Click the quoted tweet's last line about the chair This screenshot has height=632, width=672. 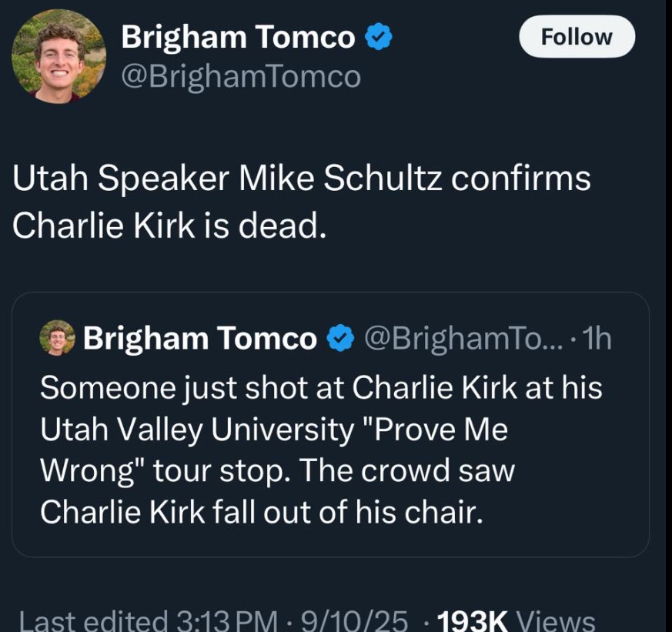(262, 512)
